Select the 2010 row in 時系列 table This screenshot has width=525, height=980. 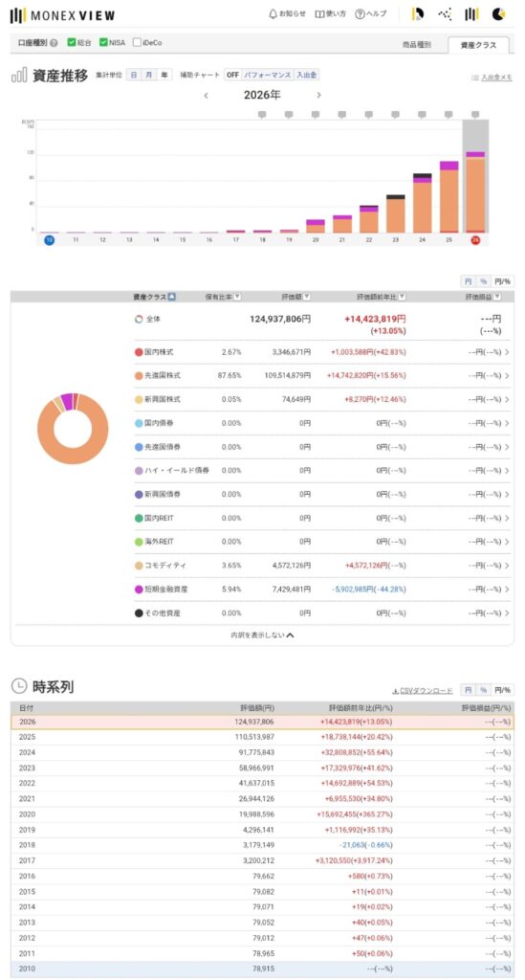click(262, 969)
